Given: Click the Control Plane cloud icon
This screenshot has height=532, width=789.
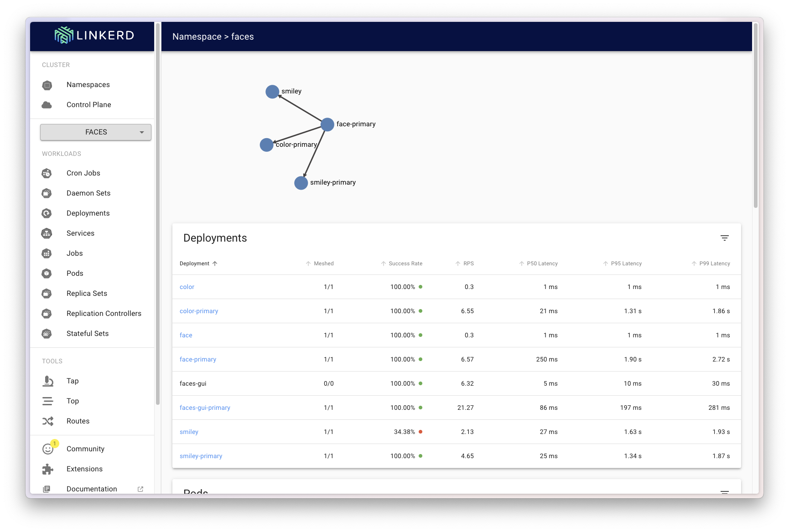Looking at the screenshot, I should (47, 105).
